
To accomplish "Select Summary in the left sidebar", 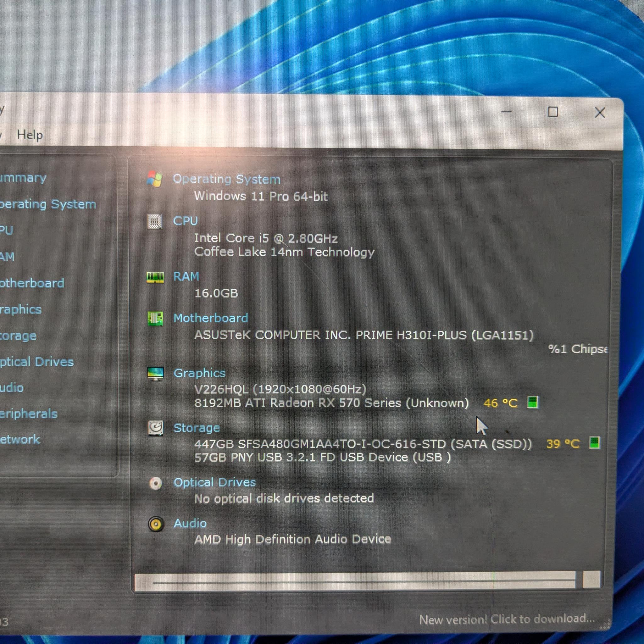I will click(x=23, y=178).
